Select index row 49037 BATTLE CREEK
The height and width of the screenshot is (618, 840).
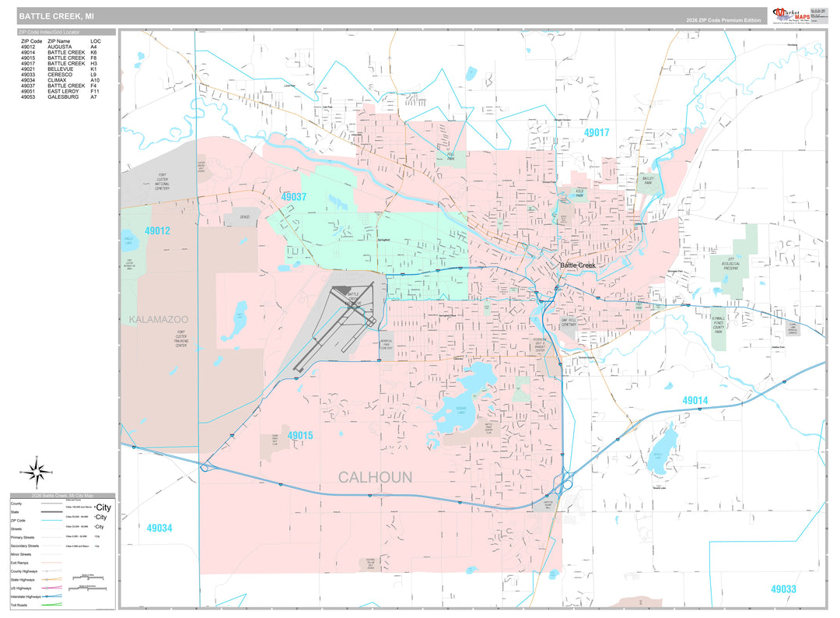[x=60, y=86]
